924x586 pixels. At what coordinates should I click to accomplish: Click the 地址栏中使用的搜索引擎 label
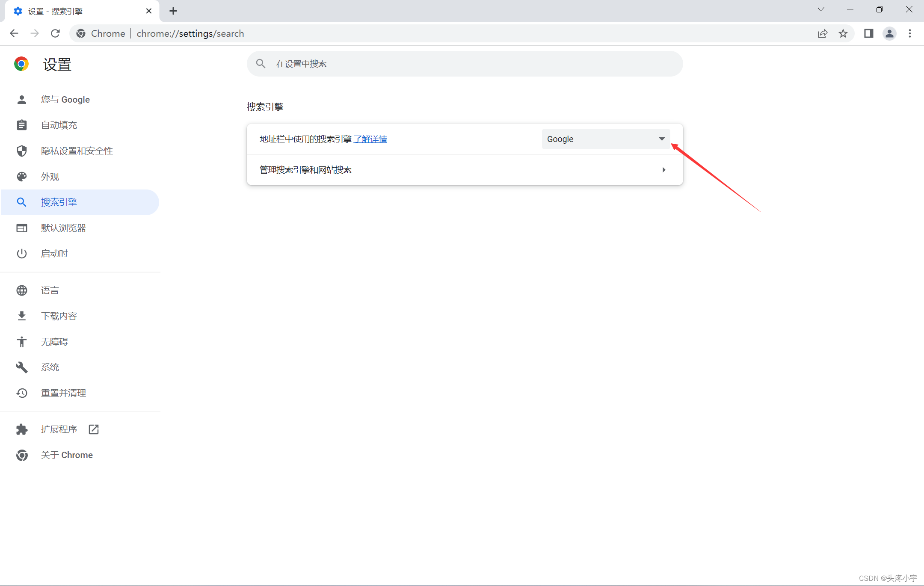click(305, 139)
